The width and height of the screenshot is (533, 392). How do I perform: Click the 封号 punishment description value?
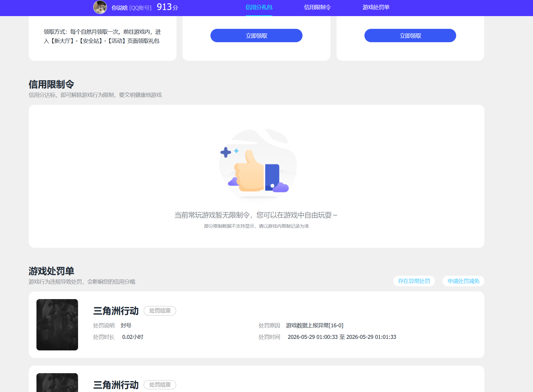(x=126, y=326)
